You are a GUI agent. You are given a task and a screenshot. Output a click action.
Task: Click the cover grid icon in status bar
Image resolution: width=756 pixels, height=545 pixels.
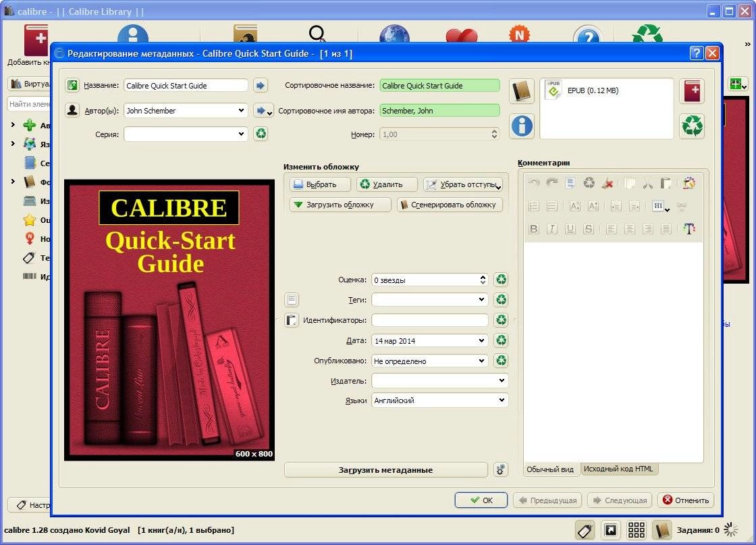click(x=637, y=530)
